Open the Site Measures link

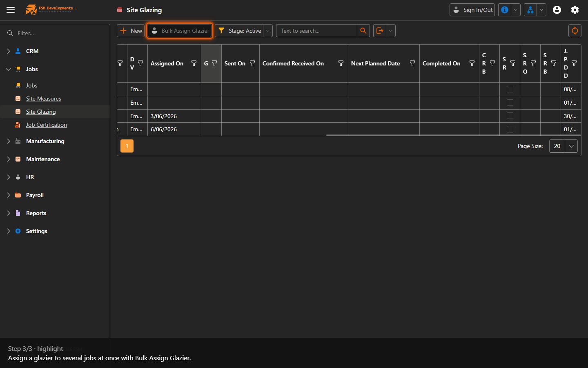44,99
